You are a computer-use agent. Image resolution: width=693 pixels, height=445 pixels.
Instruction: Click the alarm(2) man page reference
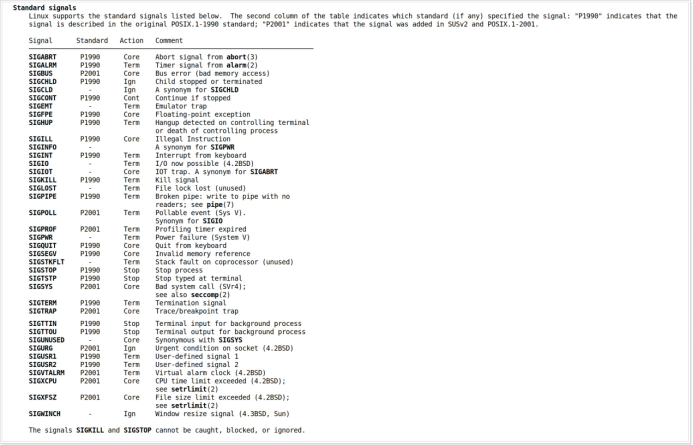(x=242, y=65)
